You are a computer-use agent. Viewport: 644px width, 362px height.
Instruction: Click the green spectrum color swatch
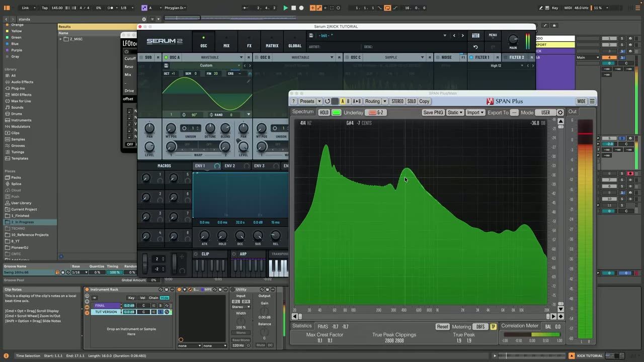(336, 113)
